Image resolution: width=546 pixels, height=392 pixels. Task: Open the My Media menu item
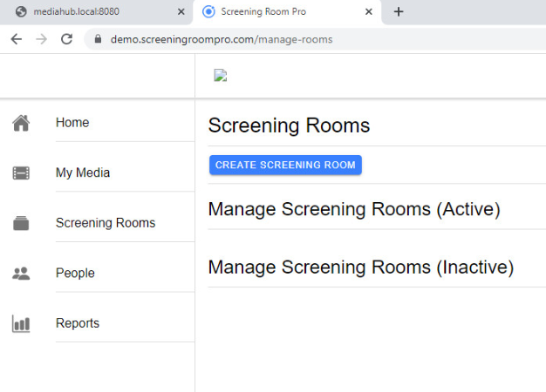(83, 172)
